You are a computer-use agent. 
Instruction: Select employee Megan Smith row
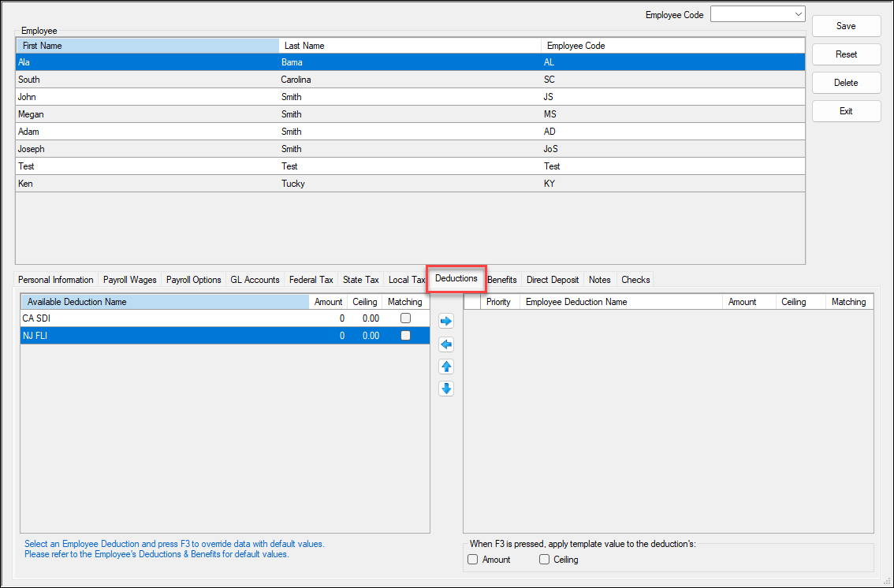pos(410,114)
